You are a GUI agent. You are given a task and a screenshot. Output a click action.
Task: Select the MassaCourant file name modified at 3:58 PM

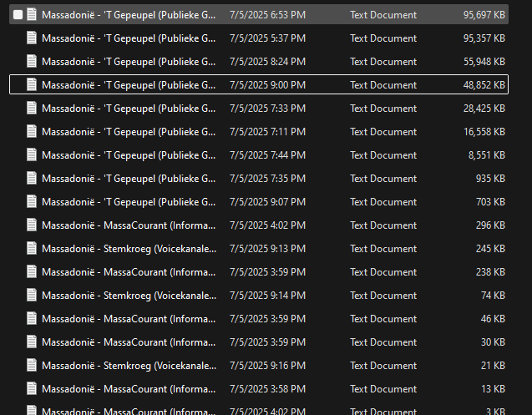pyautogui.click(x=129, y=389)
